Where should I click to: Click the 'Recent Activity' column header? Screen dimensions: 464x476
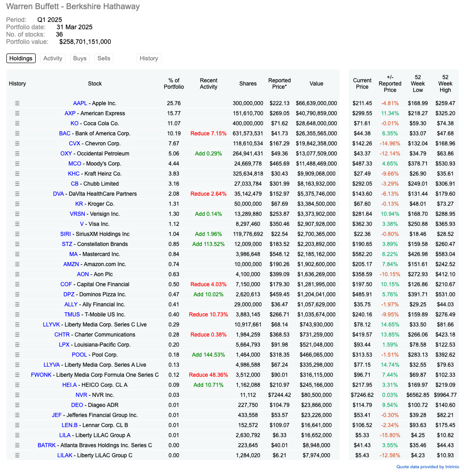click(209, 84)
